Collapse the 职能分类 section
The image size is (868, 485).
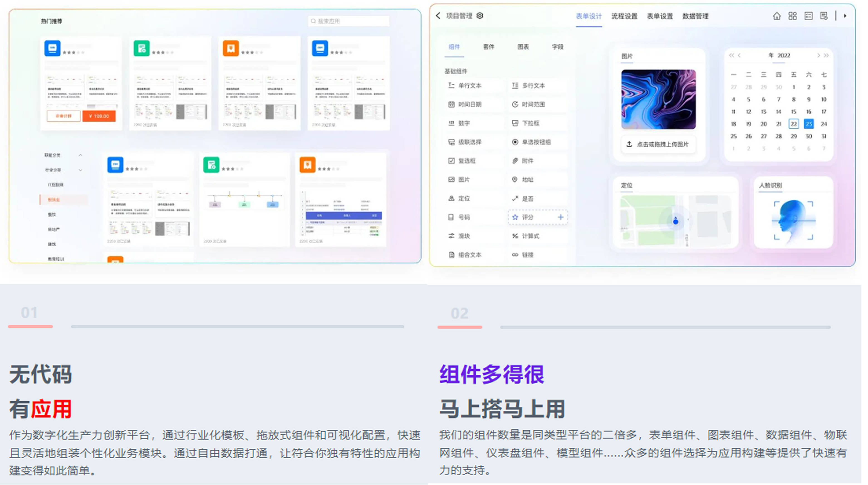(x=80, y=155)
